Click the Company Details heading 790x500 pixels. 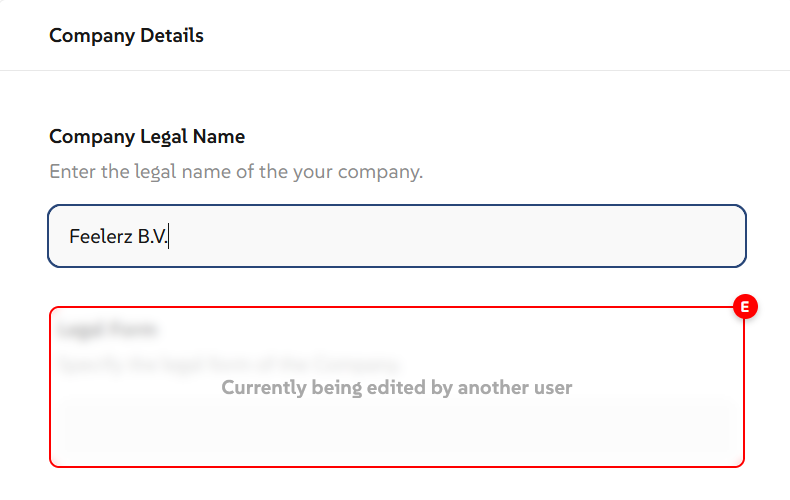pos(126,36)
